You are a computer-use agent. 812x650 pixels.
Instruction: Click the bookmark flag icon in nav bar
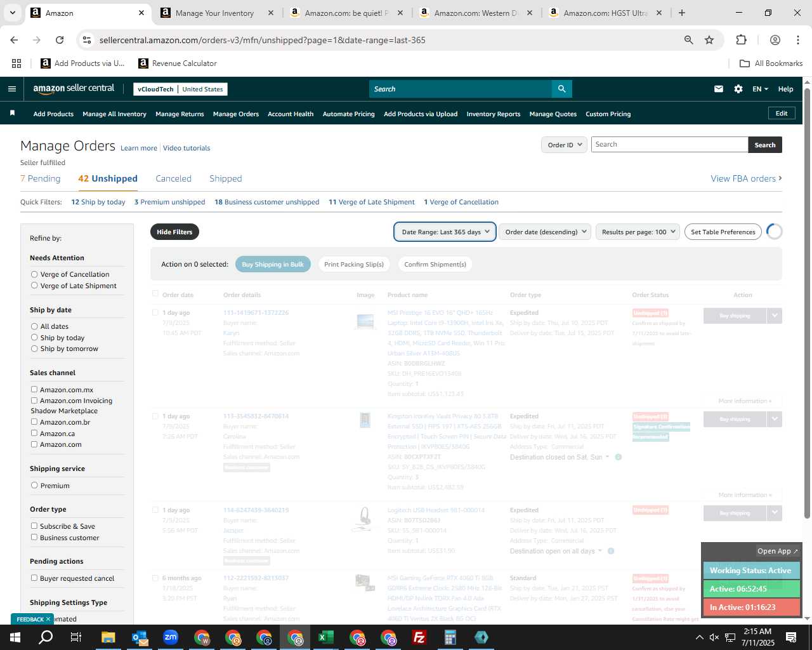point(12,114)
